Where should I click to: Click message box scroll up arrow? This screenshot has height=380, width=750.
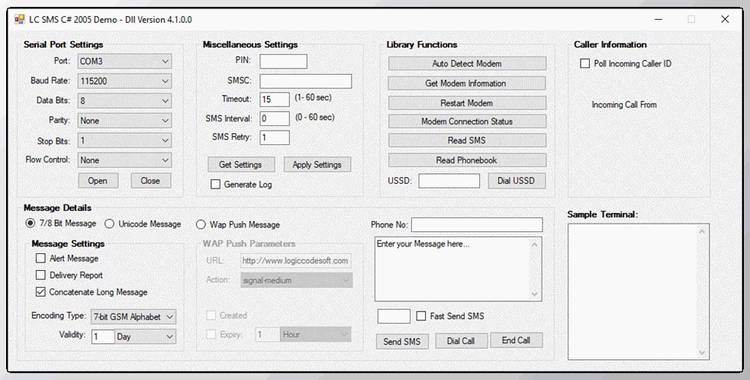(x=535, y=245)
